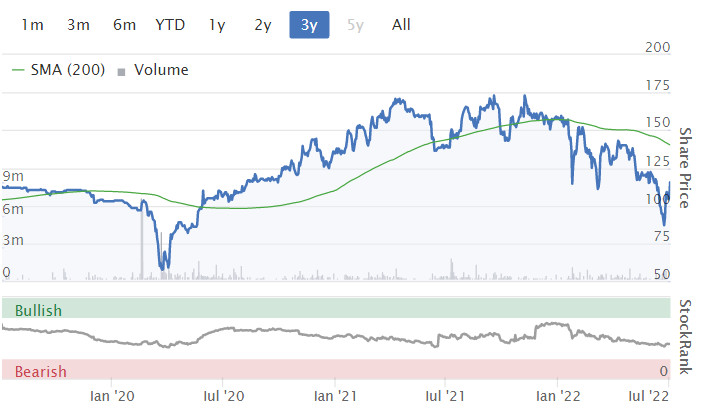Click the active 3y range button
This screenshot has height=401, width=706.
309,25
